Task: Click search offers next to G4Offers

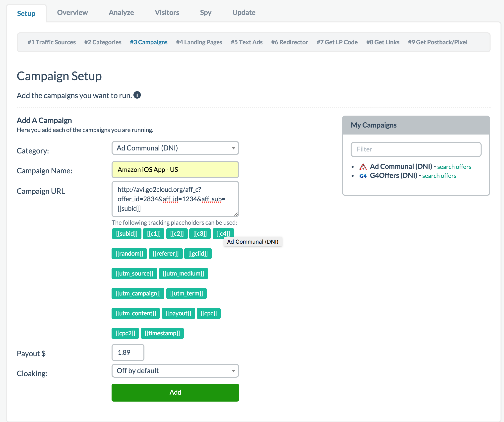Action: click(439, 176)
